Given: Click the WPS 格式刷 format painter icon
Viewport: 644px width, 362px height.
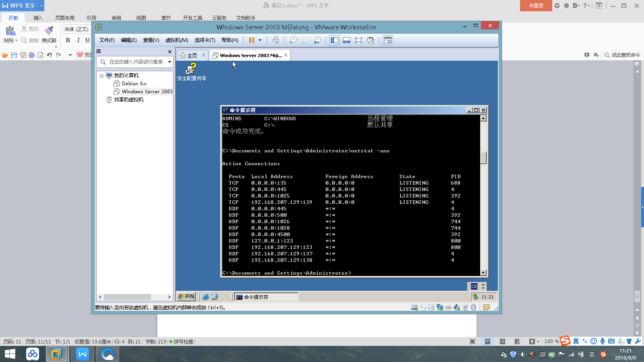Looking at the screenshot, I should (49, 31).
